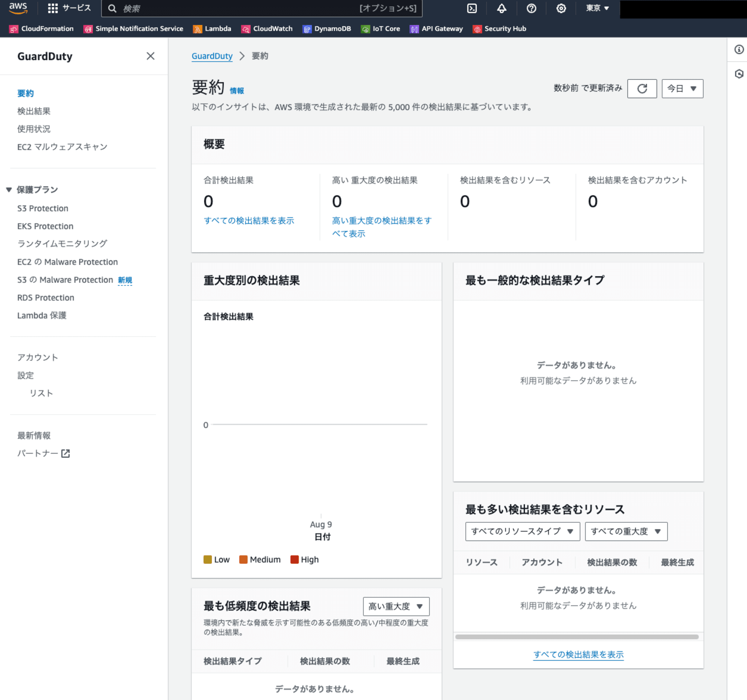
Task: Click the High legend color swatch
Action: (294, 560)
